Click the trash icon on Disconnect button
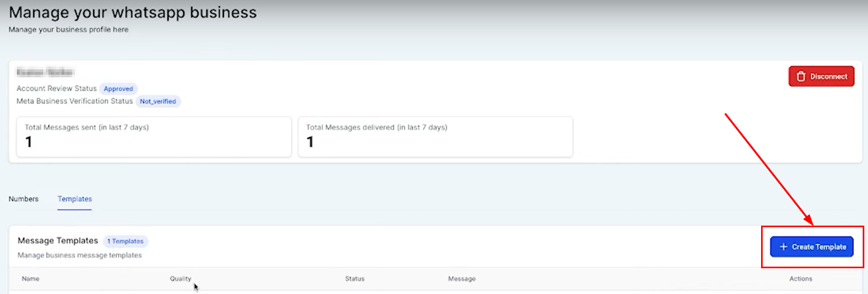 [801, 77]
